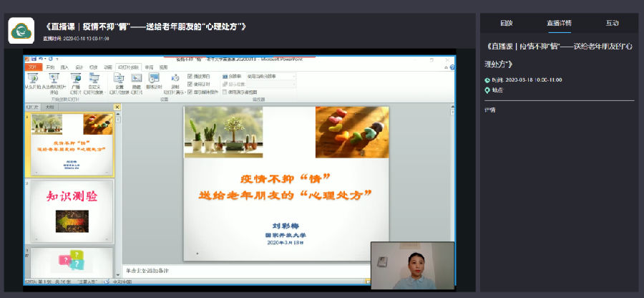
Task: Click 隐藏幻灯片 hide slide icon
Action: pos(137,81)
